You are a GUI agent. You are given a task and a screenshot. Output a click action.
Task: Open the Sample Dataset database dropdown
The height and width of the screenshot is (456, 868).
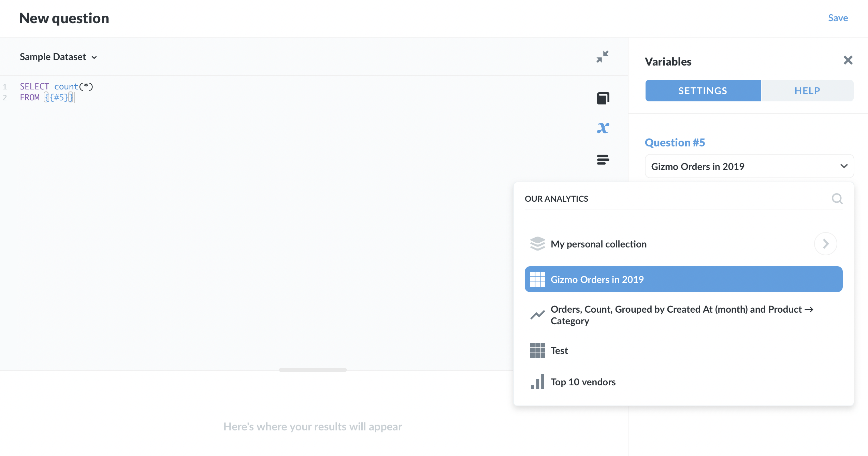click(58, 57)
